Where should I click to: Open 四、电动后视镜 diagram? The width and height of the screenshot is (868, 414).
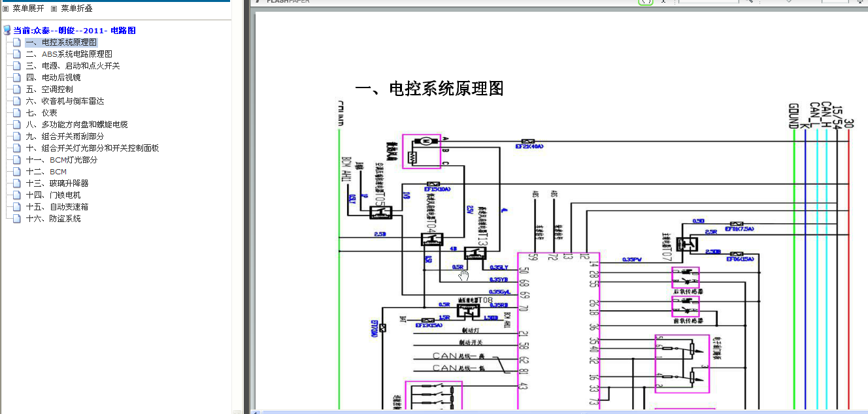coord(53,78)
